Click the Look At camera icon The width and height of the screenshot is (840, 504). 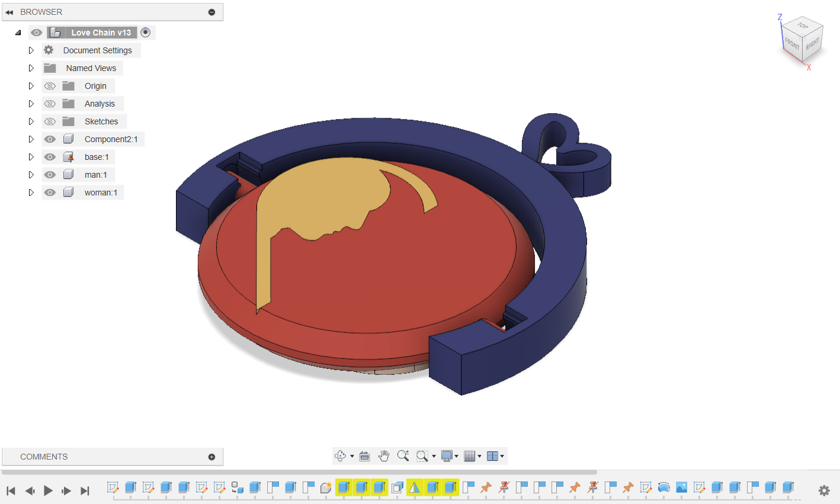click(x=365, y=455)
